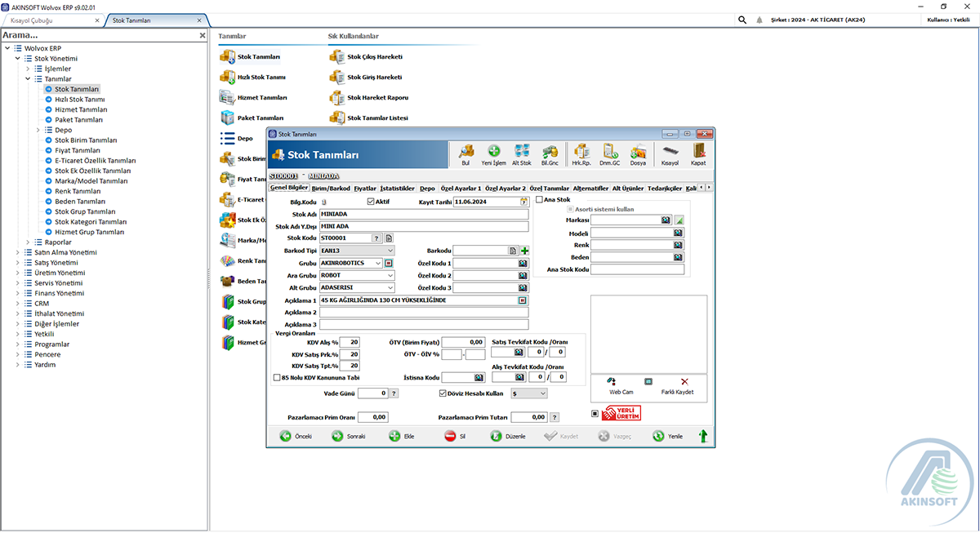Viewport: 980px width, 533px height.
Task: Open the Web Cam capture icon
Action: pos(611,384)
